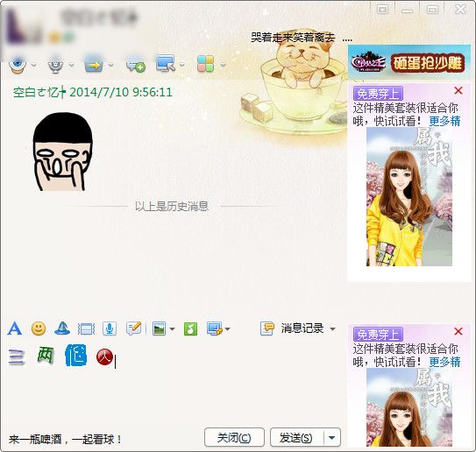Screen dimensions: 476x452
Task: Record a voice message with the mic icon
Action: point(110,328)
